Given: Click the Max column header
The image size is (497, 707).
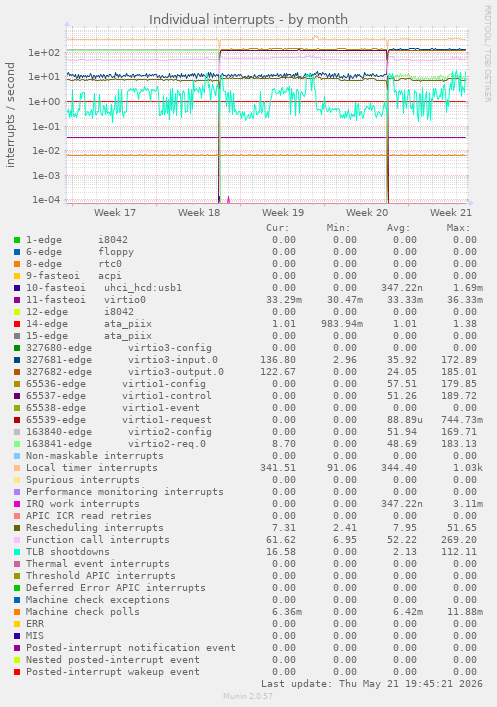Looking at the screenshot, I should coord(459,228).
